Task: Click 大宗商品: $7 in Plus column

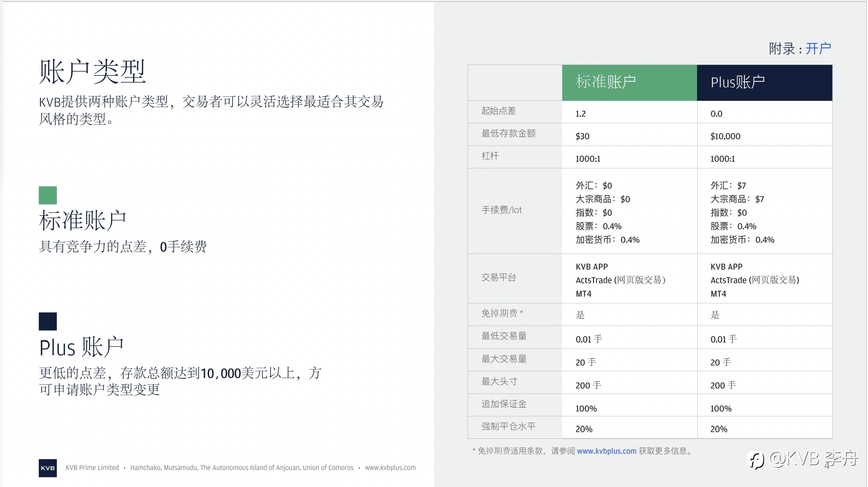Action: click(737, 199)
